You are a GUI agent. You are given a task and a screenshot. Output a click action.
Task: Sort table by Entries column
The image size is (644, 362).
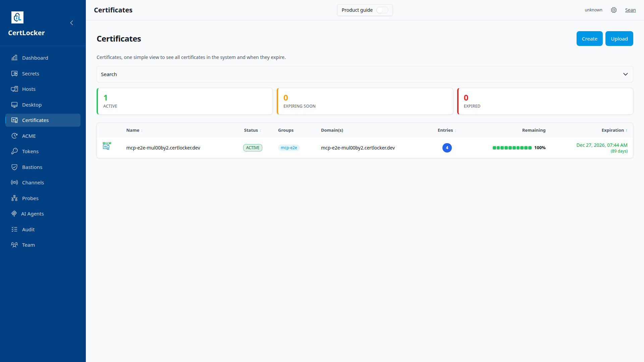click(447, 130)
